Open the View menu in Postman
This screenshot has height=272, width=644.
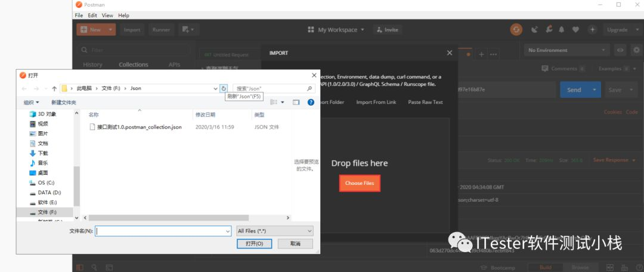pyautogui.click(x=107, y=15)
